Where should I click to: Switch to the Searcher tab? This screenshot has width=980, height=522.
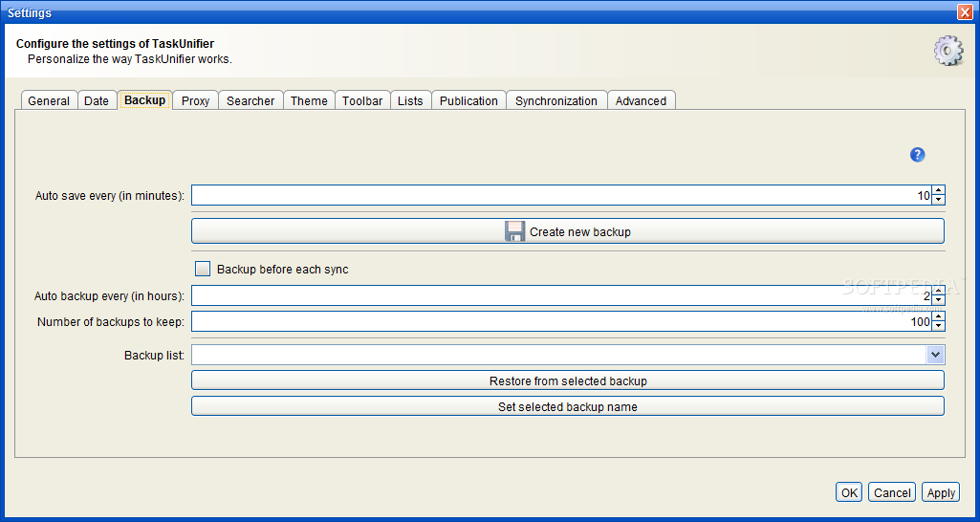(x=250, y=100)
